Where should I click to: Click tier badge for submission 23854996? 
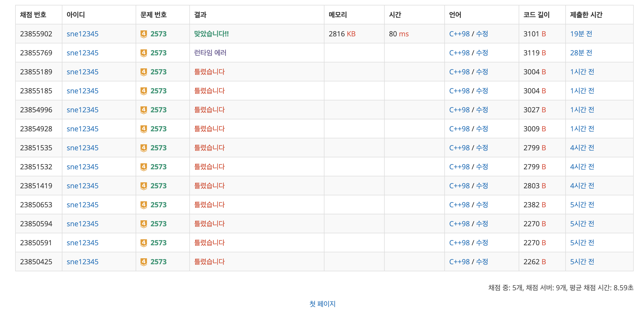pos(144,110)
